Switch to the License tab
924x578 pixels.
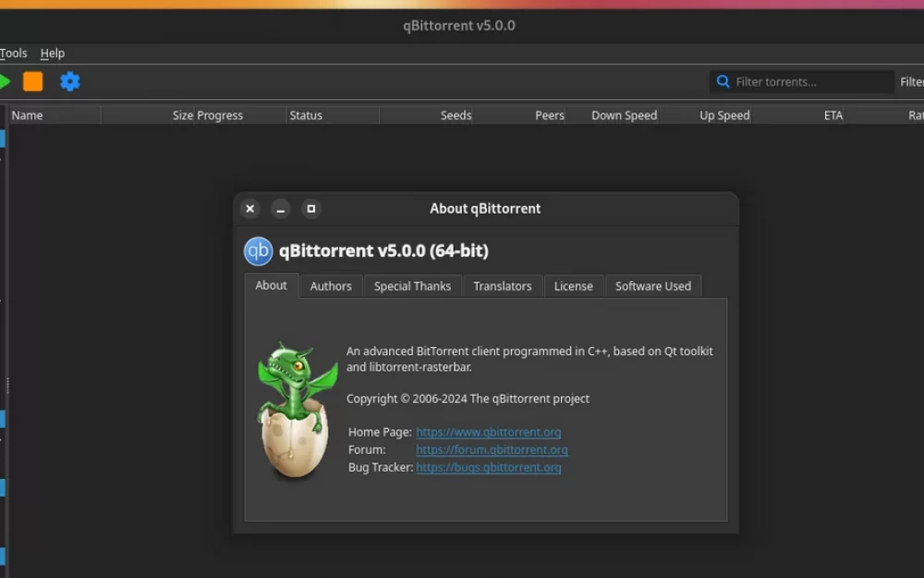tap(574, 286)
